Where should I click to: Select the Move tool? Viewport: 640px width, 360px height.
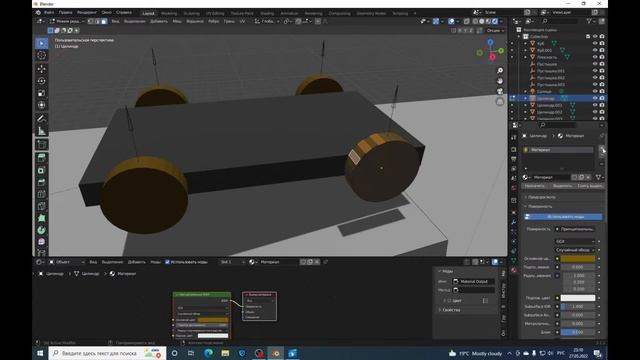(42, 69)
